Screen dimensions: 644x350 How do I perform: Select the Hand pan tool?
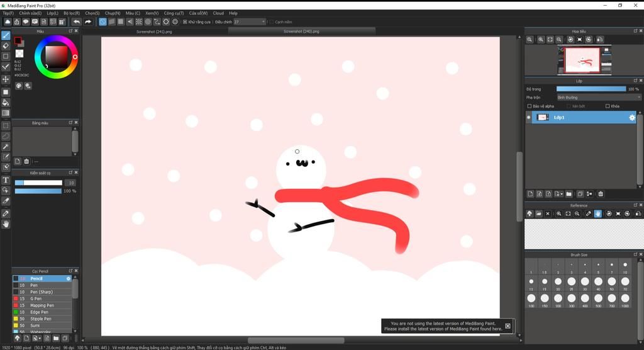pos(6,224)
